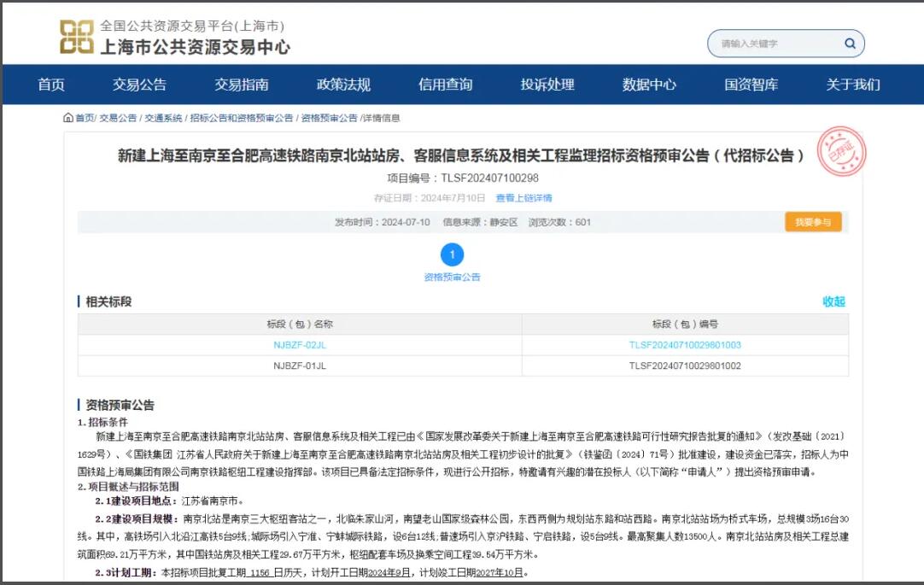Open 投诉处理 in the navigation bar
This screenshot has height=585, width=924.
547,85
